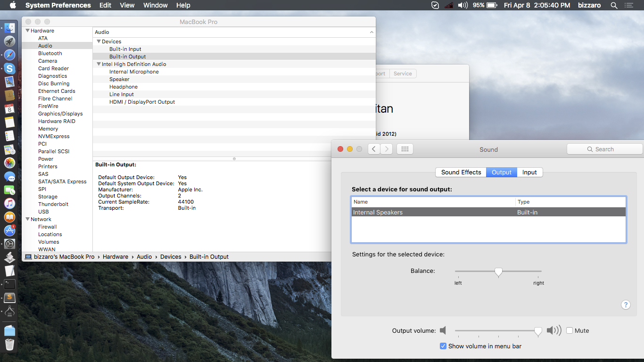Show all preferences grid button
Image resolution: width=644 pixels, height=362 pixels.
point(405,149)
